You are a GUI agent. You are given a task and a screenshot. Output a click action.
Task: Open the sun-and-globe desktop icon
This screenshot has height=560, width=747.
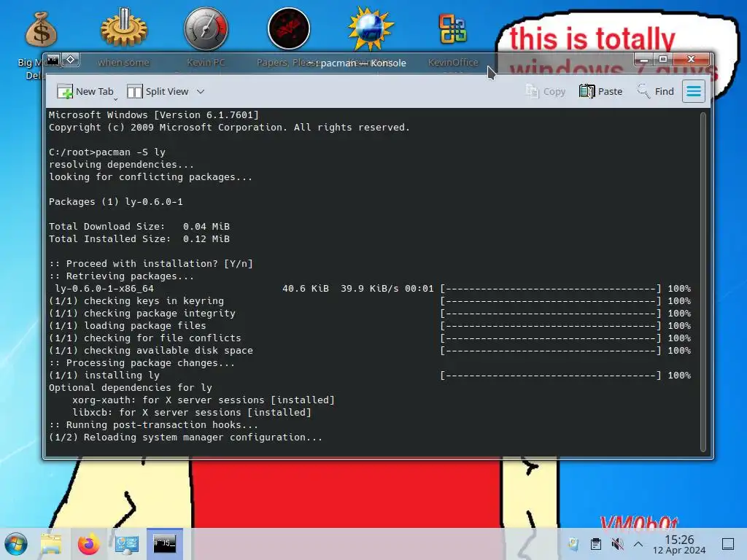tap(371, 29)
